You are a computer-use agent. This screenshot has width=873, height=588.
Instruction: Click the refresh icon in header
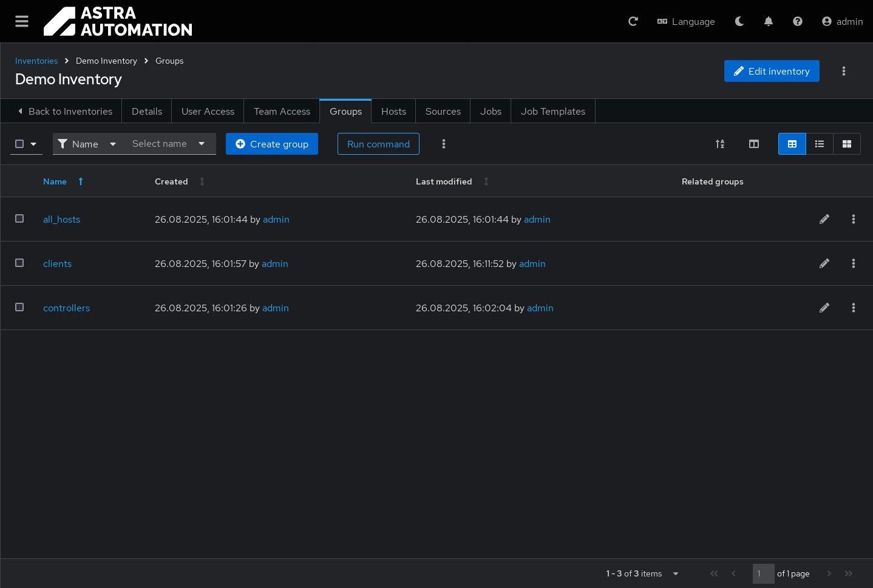(633, 21)
